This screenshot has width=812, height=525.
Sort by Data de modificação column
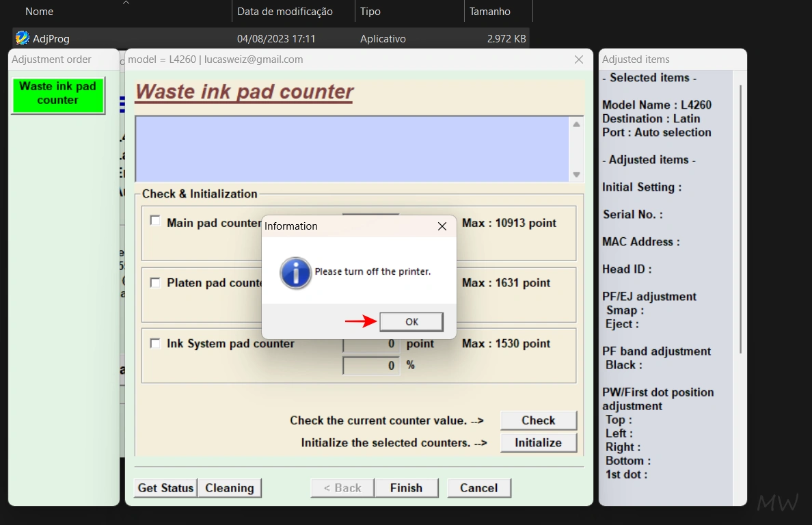tap(284, 12)
